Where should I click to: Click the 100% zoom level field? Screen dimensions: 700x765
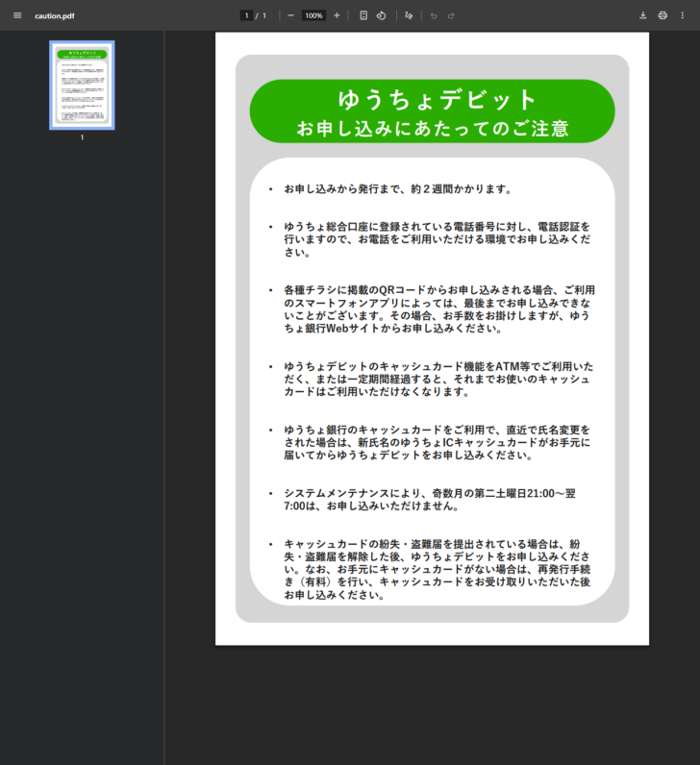tap(313, 15)
